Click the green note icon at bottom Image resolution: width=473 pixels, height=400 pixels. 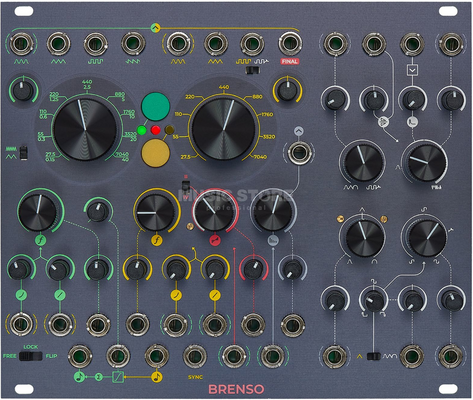click(79, 377)
